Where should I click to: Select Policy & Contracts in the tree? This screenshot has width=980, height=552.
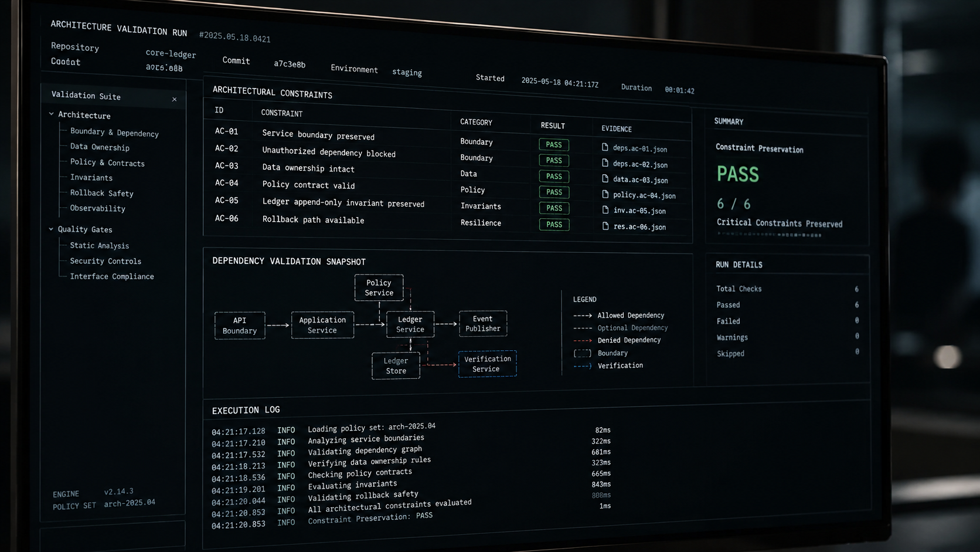(x=107, y=162)
